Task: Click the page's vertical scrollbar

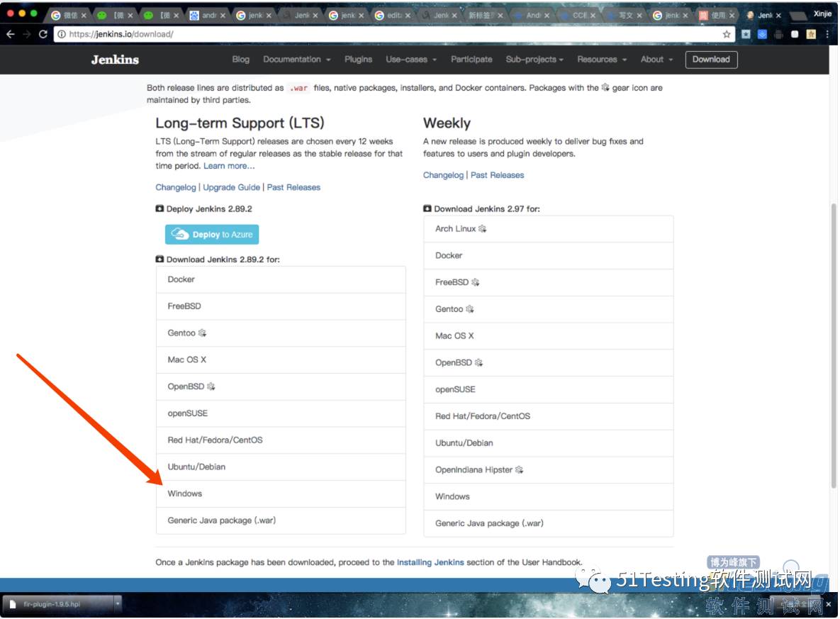Action: point(834,346)
